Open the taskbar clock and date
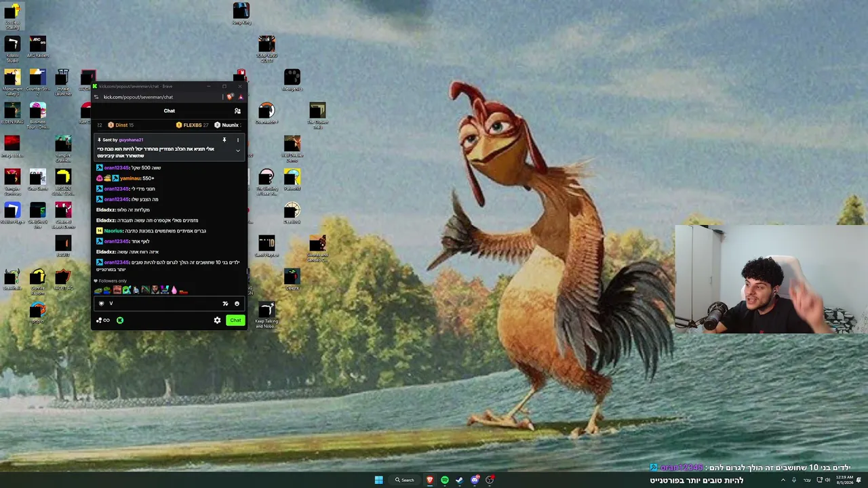The image size is (868, 488). pyautogui.click(x=844, y=480)
